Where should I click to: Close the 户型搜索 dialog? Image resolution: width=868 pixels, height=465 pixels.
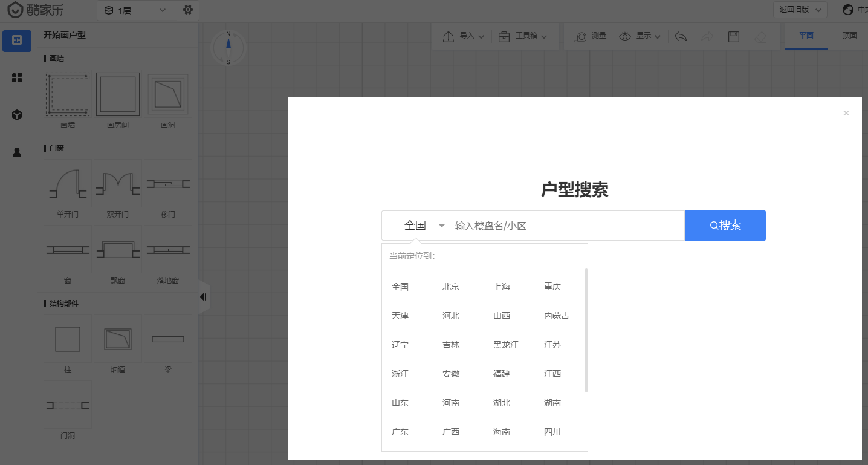(846, 113)
